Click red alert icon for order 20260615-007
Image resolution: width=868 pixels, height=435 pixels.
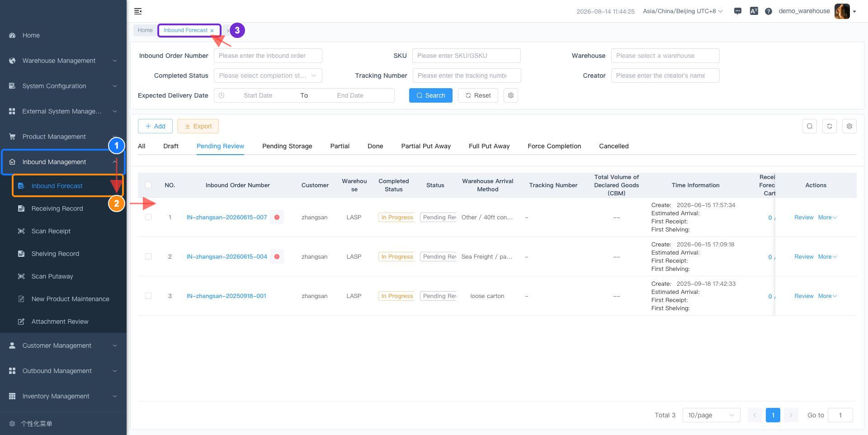pyautogui.click(x=277, y=217)
